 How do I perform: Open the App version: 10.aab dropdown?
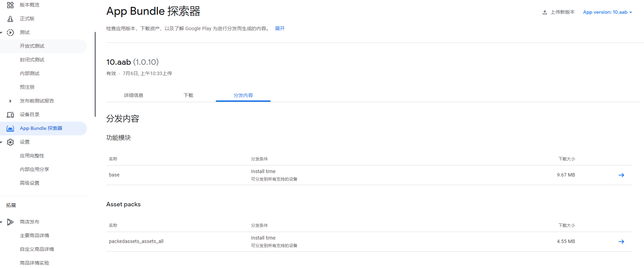click(607, 12)
